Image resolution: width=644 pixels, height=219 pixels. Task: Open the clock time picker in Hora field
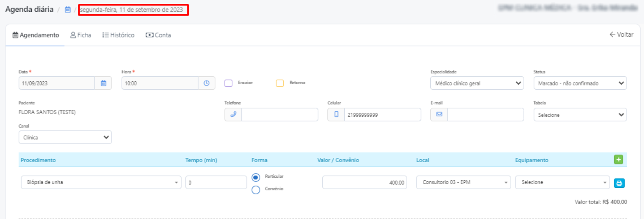point(207,83)
